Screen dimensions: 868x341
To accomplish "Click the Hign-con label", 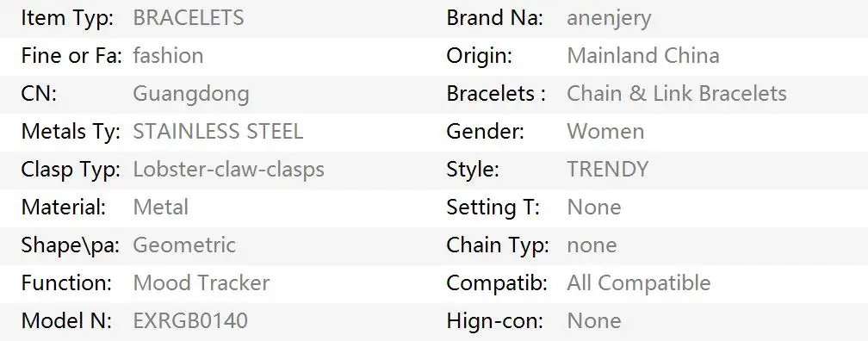I will pyautogui.click(x=495, y=321).
